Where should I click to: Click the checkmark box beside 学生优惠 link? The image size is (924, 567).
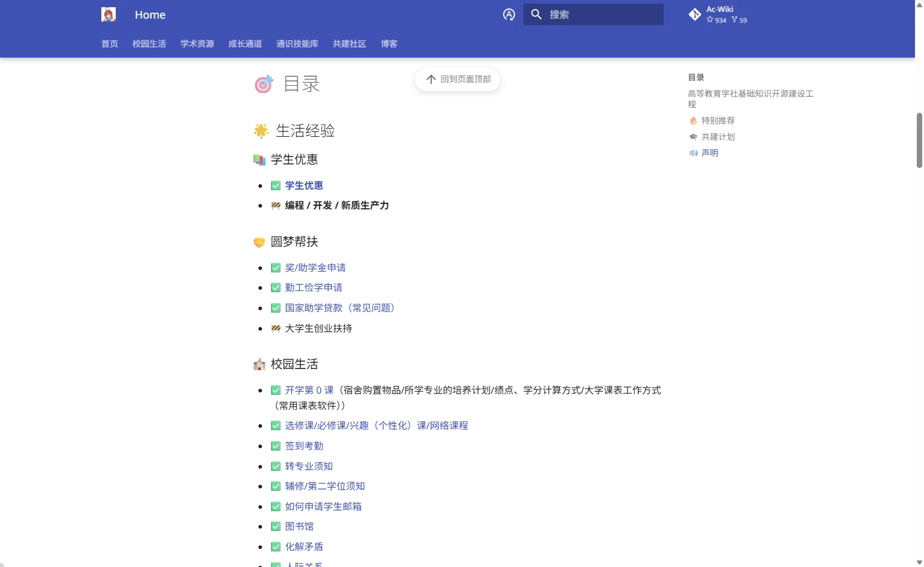(x=276, y=186)
